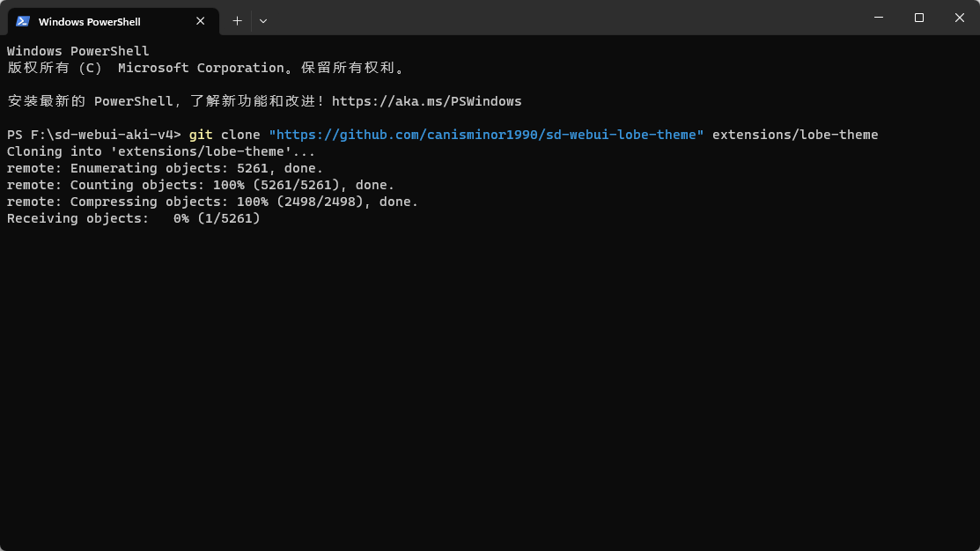980x551 pixels.
Task: Open a new tab with plus button
Action: click(237, 20)
